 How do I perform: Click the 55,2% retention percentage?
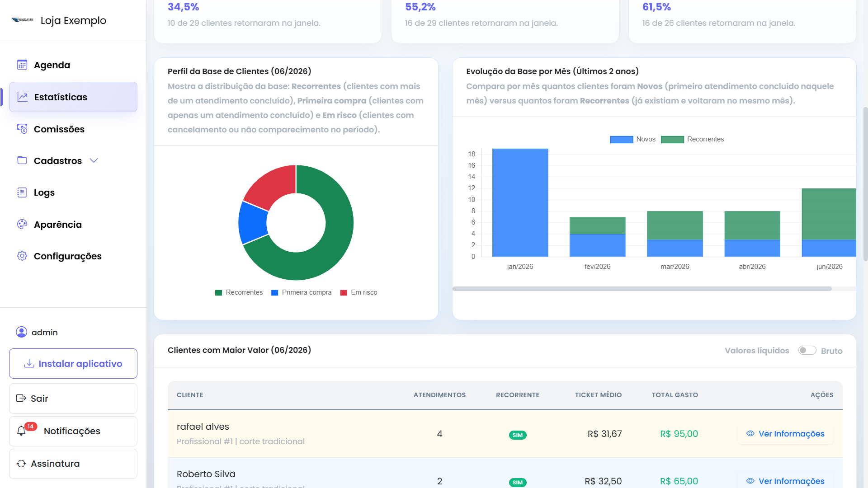tap(420, 7)
